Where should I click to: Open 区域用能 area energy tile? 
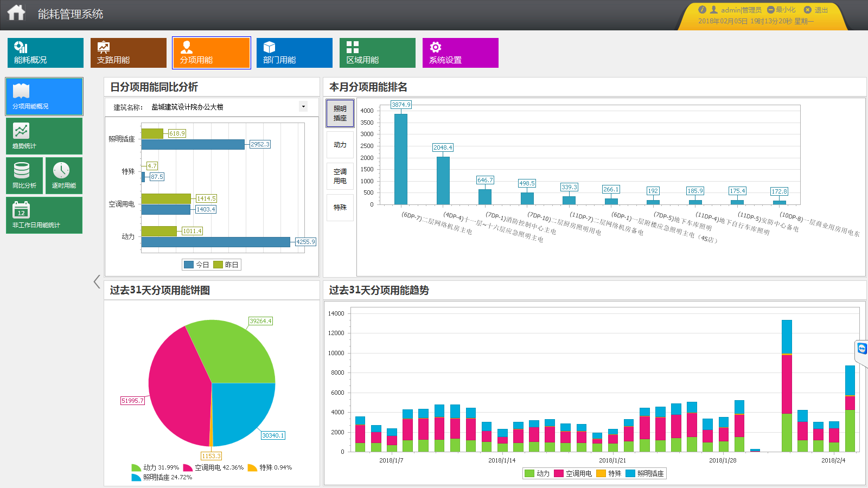click(378, 53)
